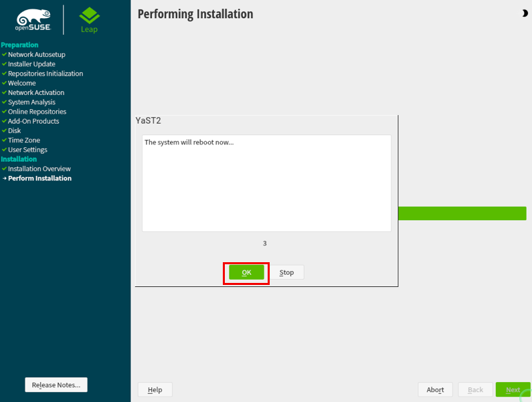Viewport: 532px width, 402px height.
Task: Click the Next button
Action: (x=513, y=389)
